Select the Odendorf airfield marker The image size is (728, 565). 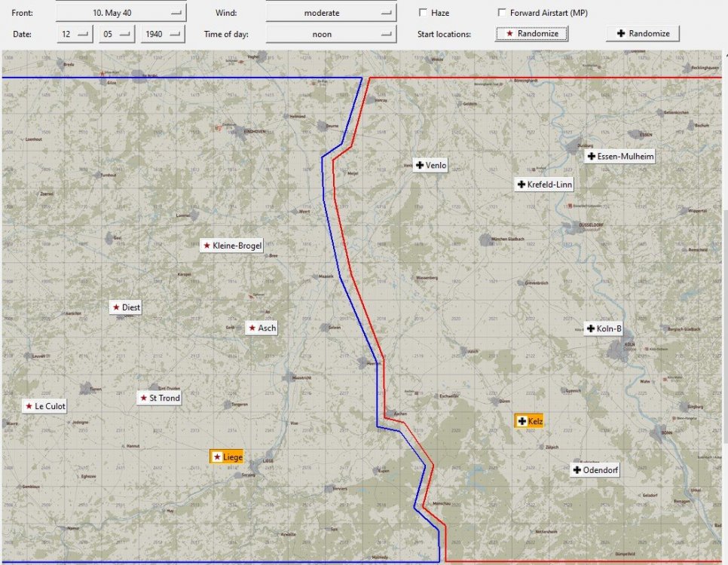click(595, 470)
